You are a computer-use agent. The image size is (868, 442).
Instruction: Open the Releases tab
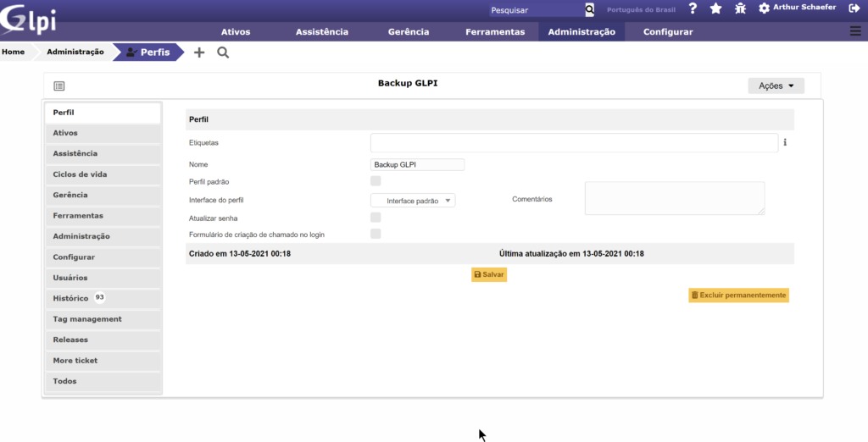103,340
